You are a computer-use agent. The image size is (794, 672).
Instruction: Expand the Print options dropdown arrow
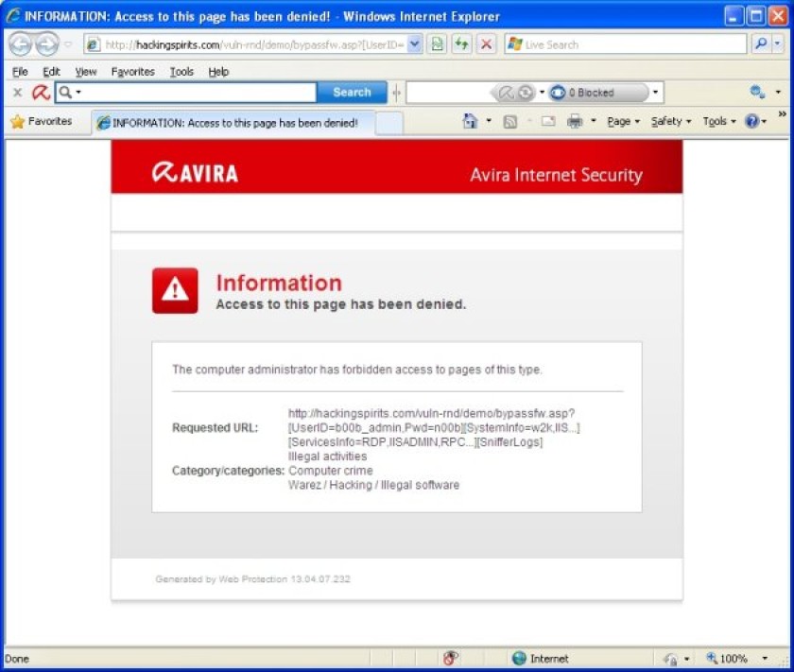click(x=593, y=121)
